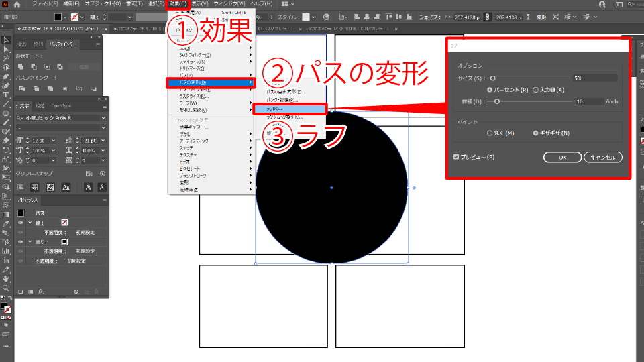The width and height of the screenshot is (644, 362).
Task: Select the パーセント(R) radio button
Action: click(490, 89)
